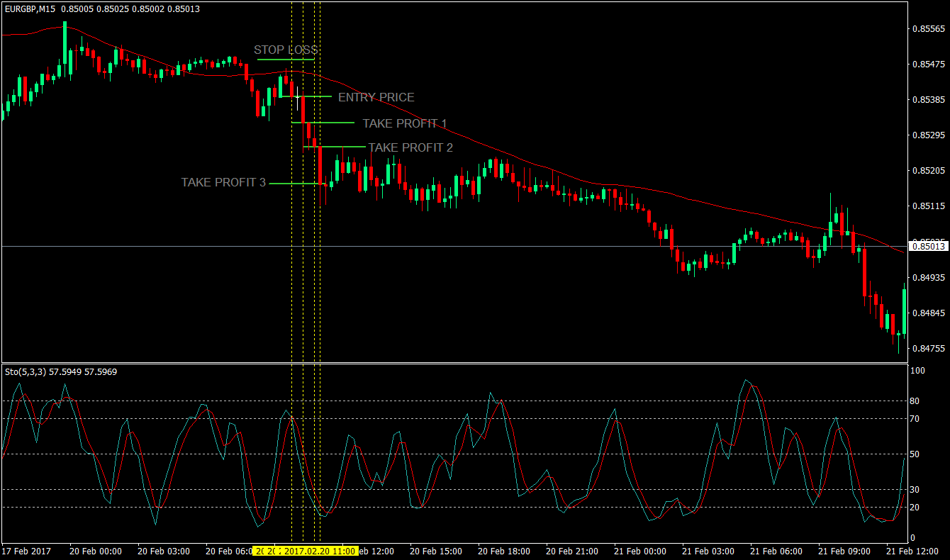
Task: Select the TAKE PROFIT 3 label
Action: tap(223, 182)
